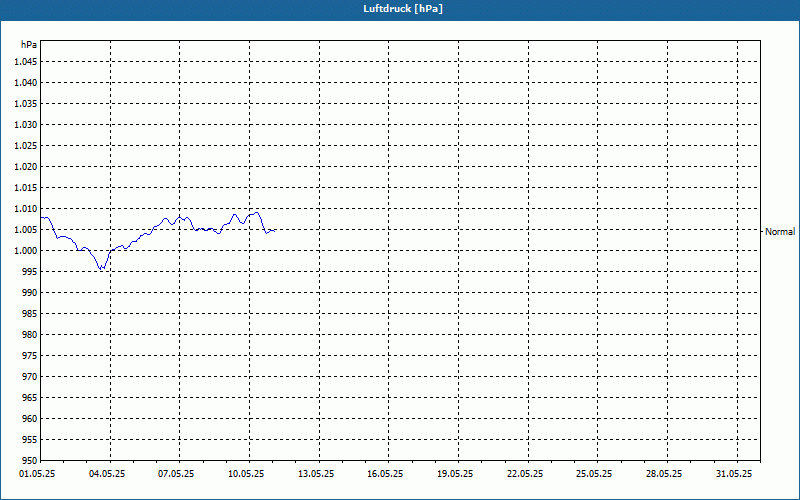Click the hPa unit label

[29, 45]
